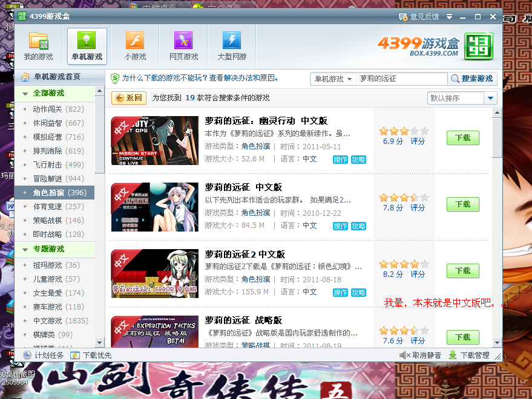The height and width of the screenshot is (399, 532).
Task: Select 角色扮演 (396) category
Action: pyautogui.click(x=54, y=193)
